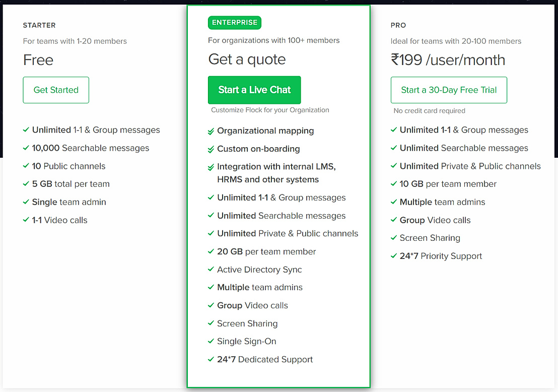
Task: Click checkmark icon beside Custom on-boarding
Action: coord(211,150)
